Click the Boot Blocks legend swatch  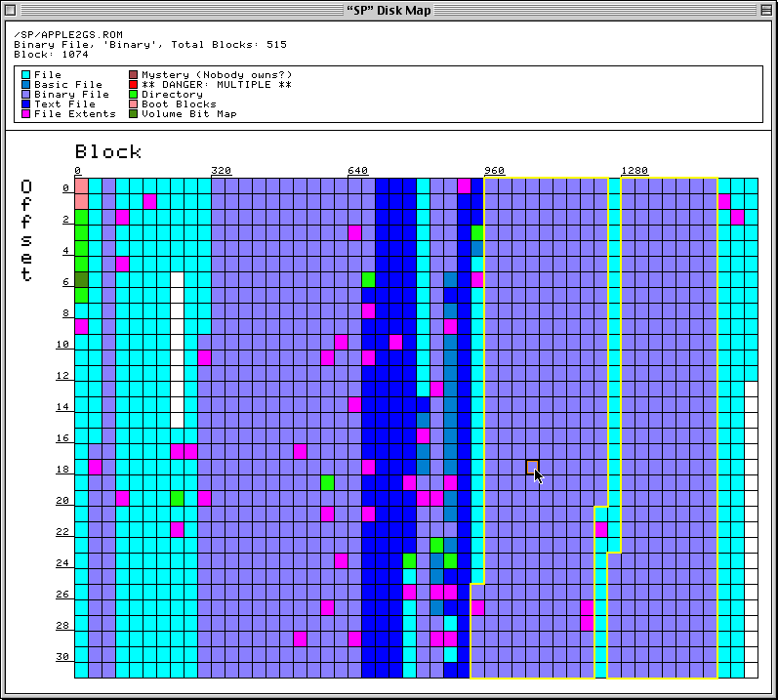click(133, 104)
